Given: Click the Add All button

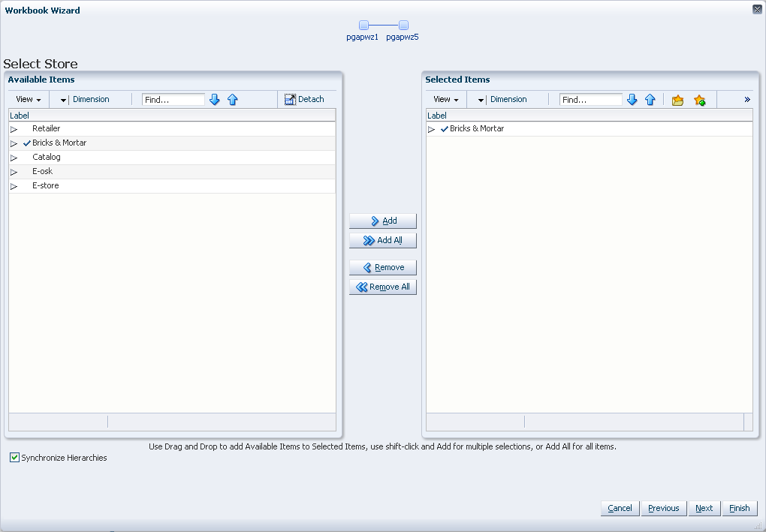Looking at the screenshot, I should [383, 240].
